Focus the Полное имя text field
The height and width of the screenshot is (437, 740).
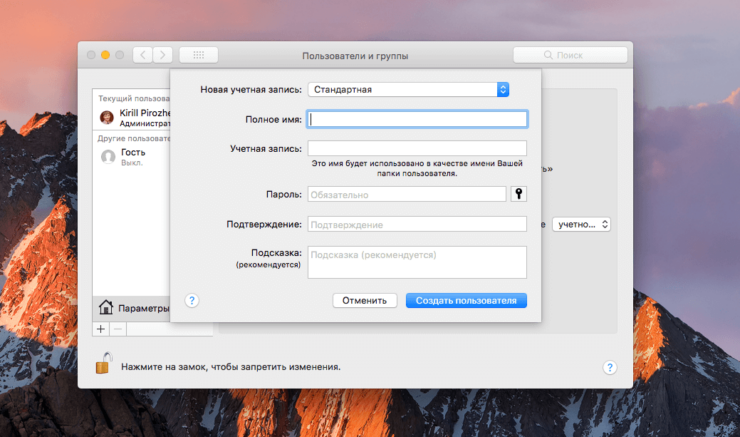pyautogui.click(x=417, y=119)
